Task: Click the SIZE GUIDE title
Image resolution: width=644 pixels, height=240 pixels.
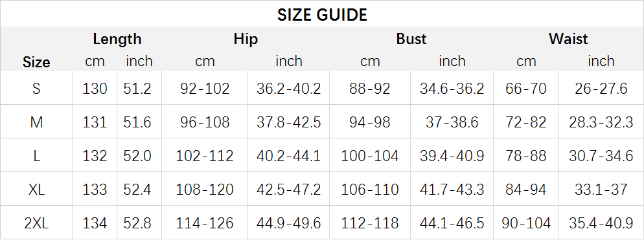Action: click(322, 15)
